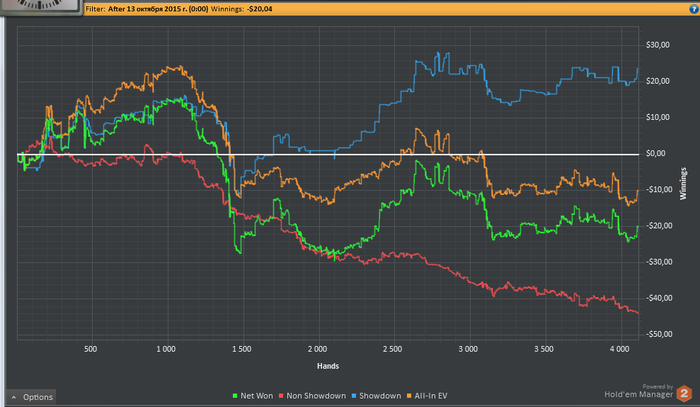Toggle the All-In EV legend label
This screenshot has height=407, width=700.
[x=431, y=396]
